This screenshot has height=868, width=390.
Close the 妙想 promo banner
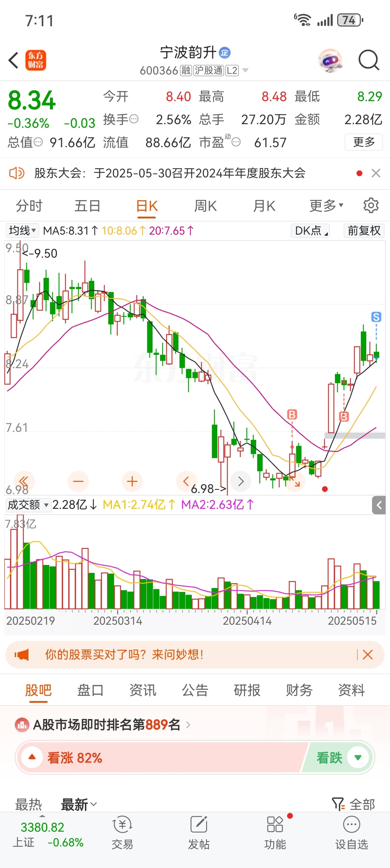(368, 655)
